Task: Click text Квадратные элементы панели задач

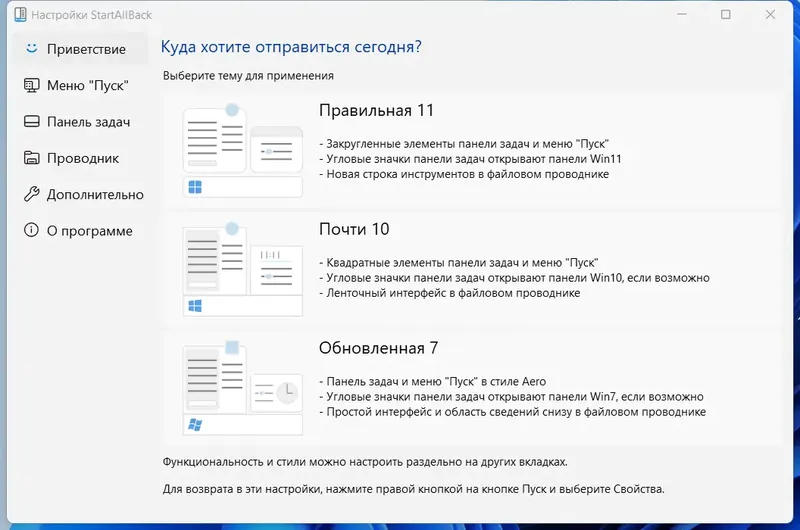Action: tap(459, 263)
